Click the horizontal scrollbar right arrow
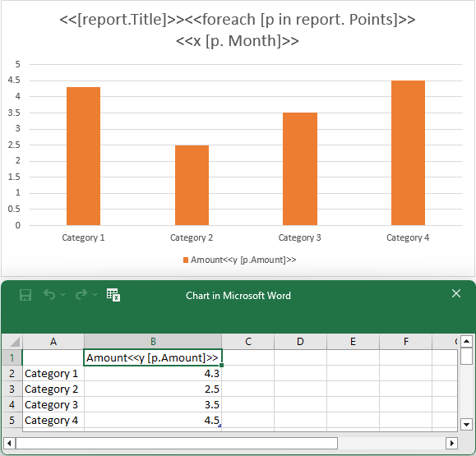476x456 pixels. 451,443
